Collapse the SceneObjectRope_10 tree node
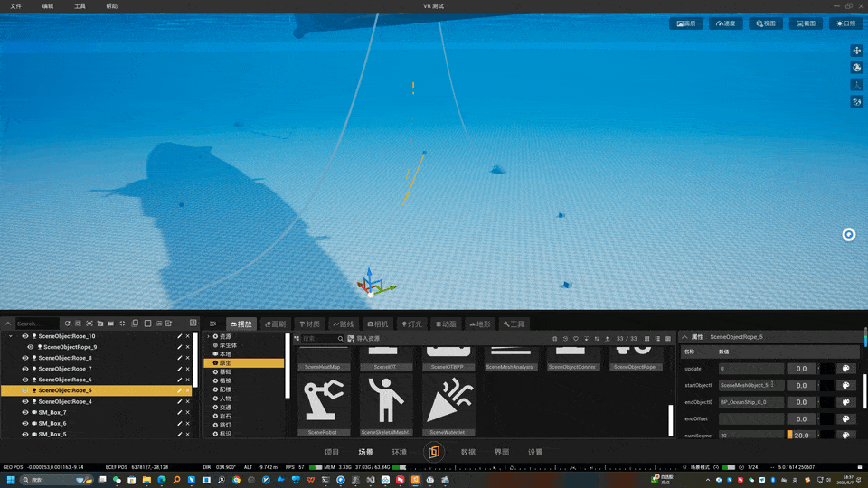This screenshot has width=868, height=488. [11, 336]
